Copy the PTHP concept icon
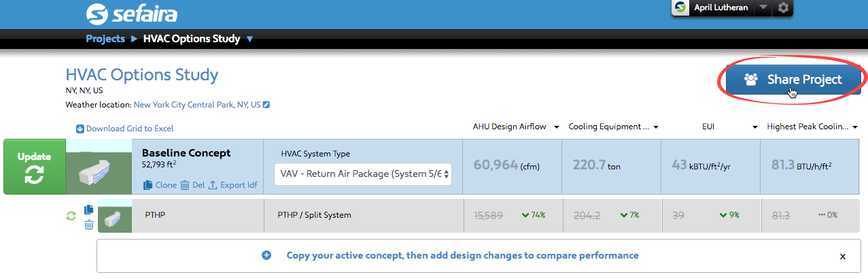The height and width of the screenshot is (279, 868). tap(88, 210)
